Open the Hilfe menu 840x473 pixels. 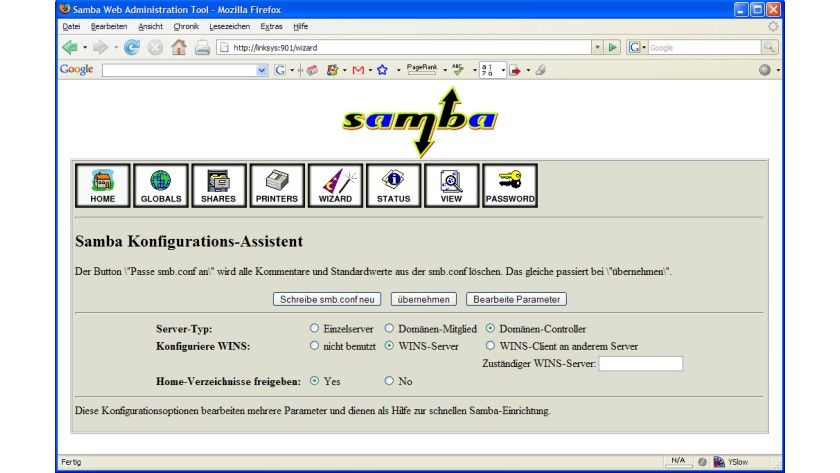tap(300, 26)
